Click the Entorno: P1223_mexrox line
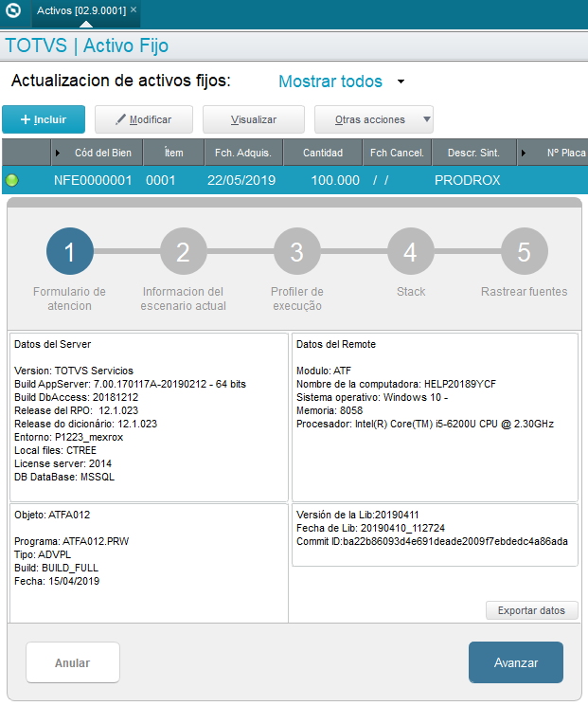 (x=68, y=437)
